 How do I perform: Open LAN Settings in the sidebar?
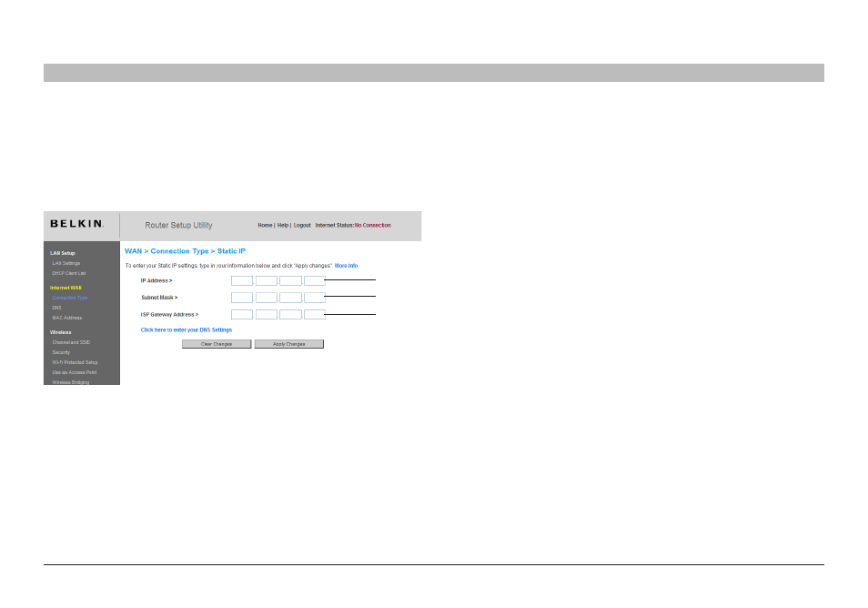click(x=66, y=263)
